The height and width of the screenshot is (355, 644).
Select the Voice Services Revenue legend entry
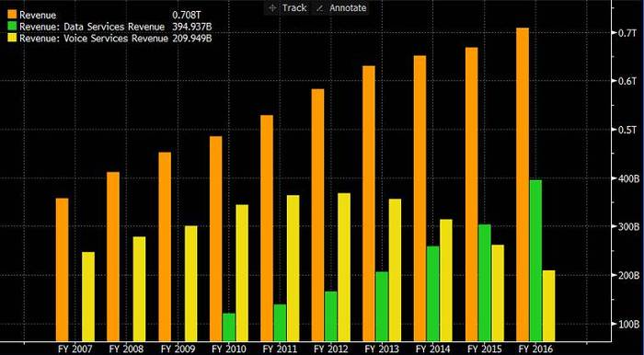94,39
